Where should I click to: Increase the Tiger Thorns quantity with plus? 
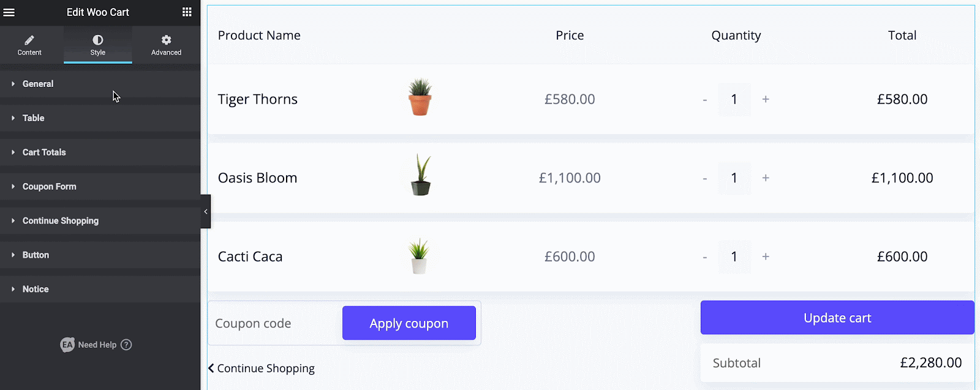[x=766, y=99]
